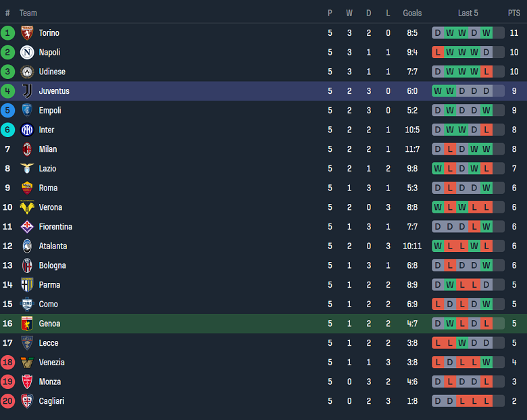Sort table by PTS column header
Image resolution: width=527 pixels, height=420 pixels.
pyautogui.click(x=514, y=13)
